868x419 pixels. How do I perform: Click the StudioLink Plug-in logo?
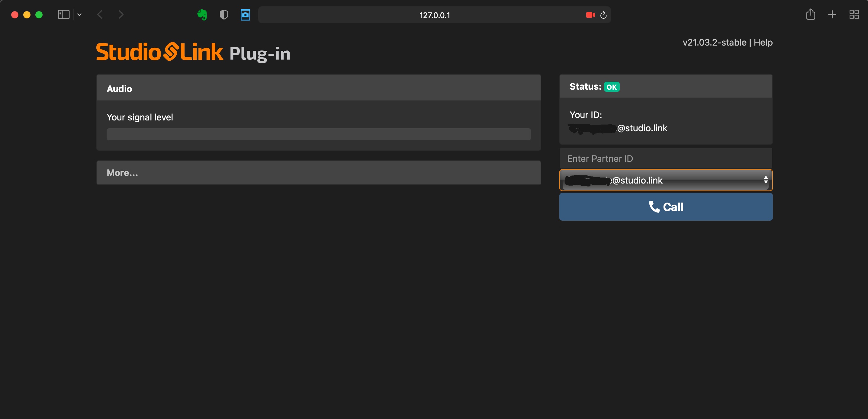[193, 52]
